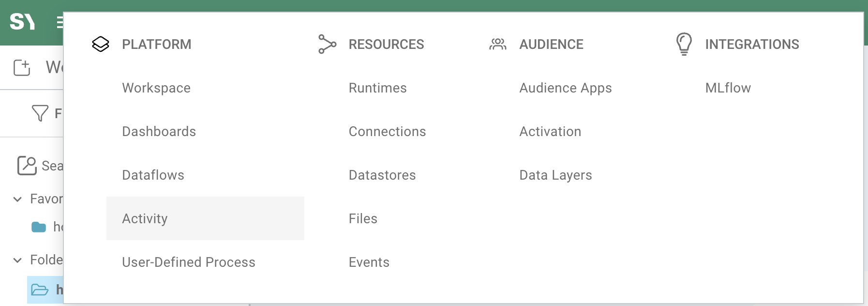Open Workspace from the Platform menu
The image size is (868, 306).
tap(156, 88)
